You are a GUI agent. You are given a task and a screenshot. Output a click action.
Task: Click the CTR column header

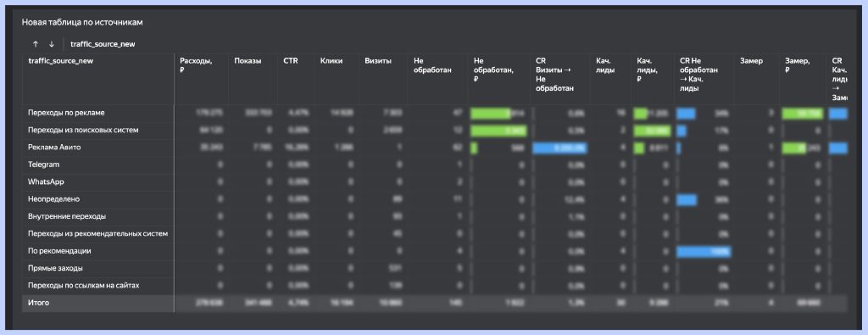(291, 61)
